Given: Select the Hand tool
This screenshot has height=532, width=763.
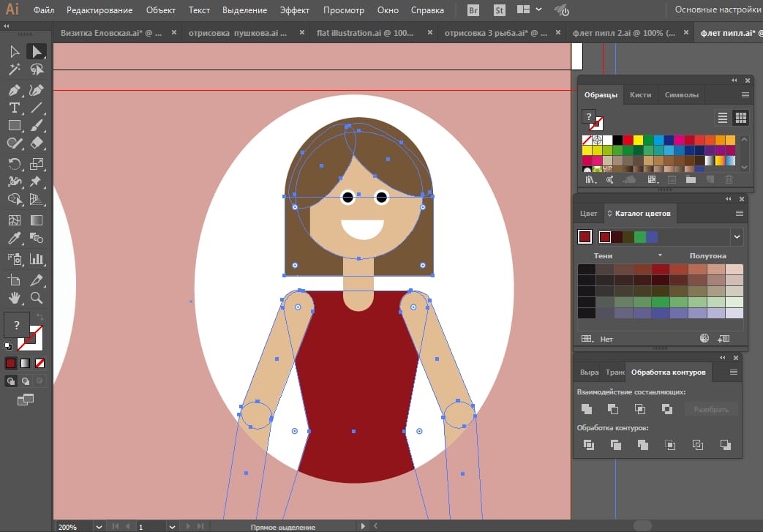Looking at the screenshot, I should [14, 297].
